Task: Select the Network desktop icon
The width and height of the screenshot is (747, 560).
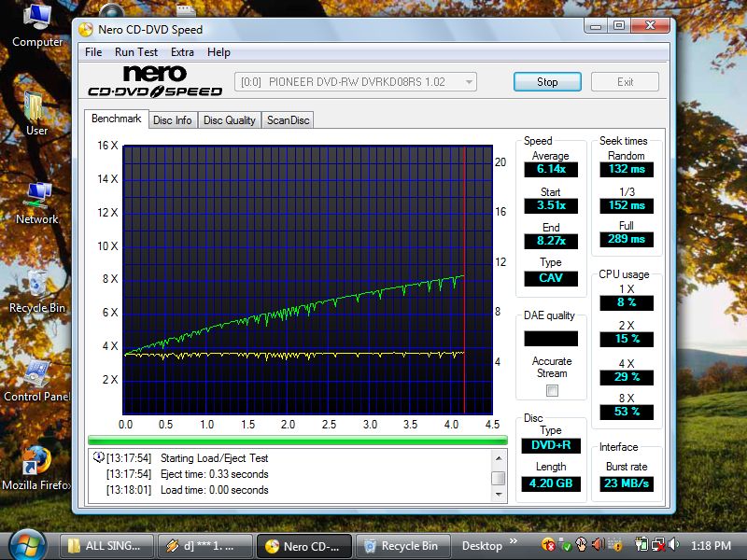Action: click(x=37, y=203)
